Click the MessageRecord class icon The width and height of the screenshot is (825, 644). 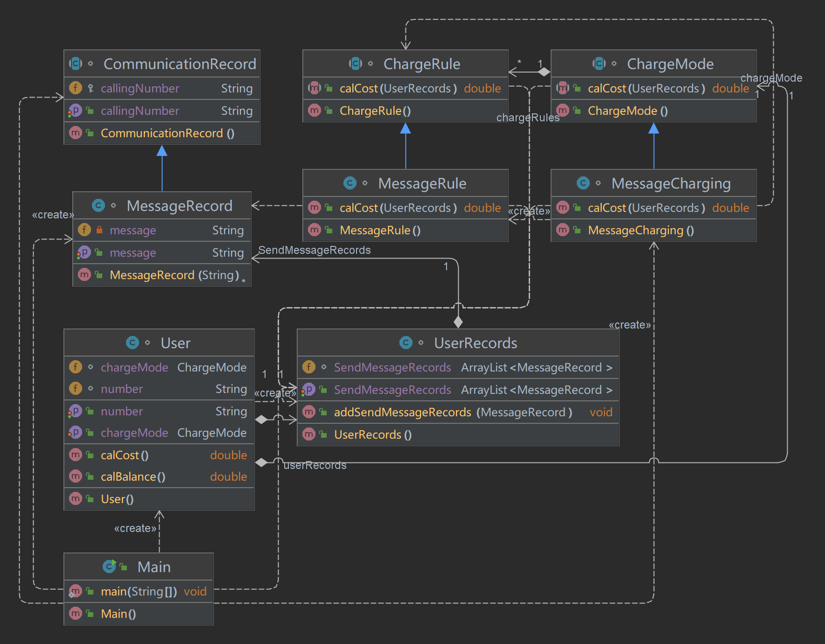click(x=98, y=205)
